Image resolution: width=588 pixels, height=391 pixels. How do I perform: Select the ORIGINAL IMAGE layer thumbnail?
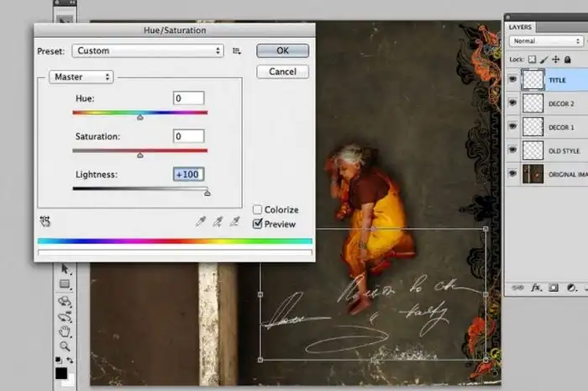[533, 174]
